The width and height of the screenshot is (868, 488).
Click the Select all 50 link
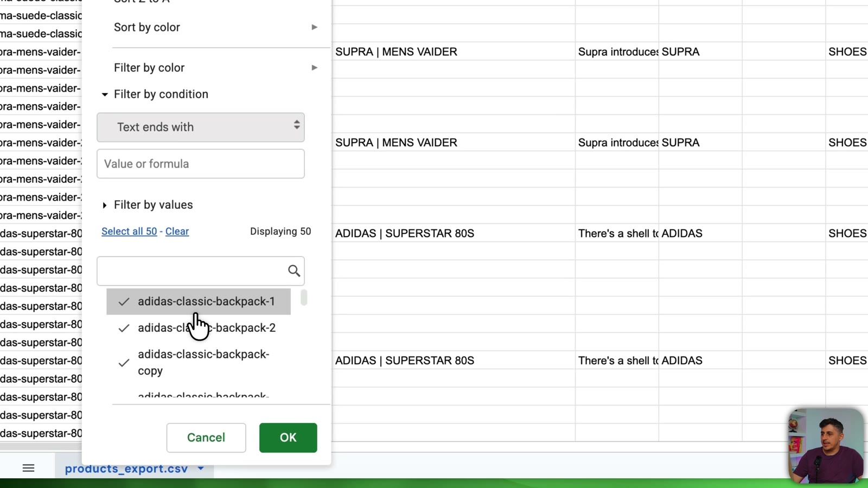tap(129, 232)
